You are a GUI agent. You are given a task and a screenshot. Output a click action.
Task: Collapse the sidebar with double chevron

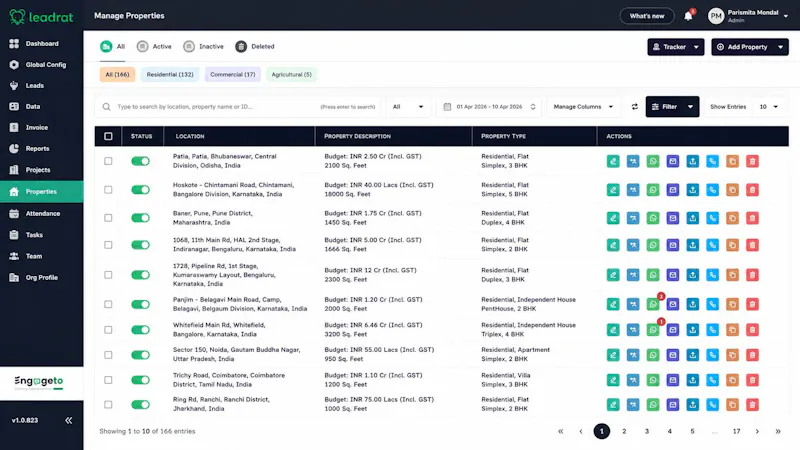pos(68,420)
